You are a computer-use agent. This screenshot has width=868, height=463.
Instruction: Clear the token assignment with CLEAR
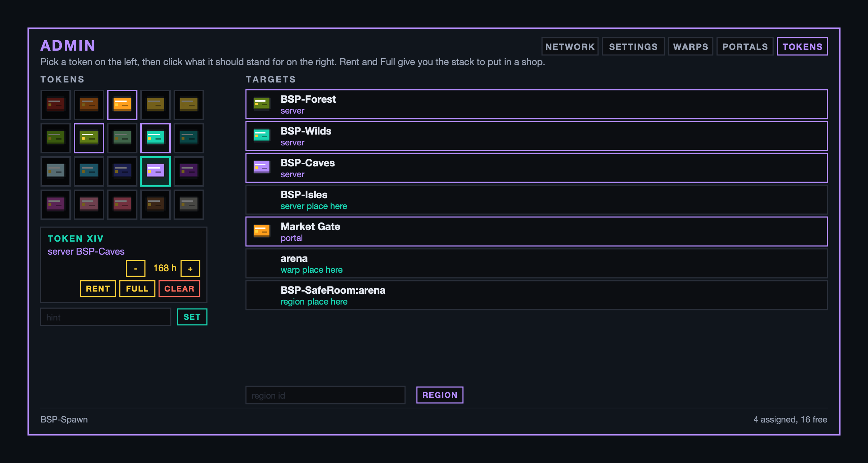point(179,289)
